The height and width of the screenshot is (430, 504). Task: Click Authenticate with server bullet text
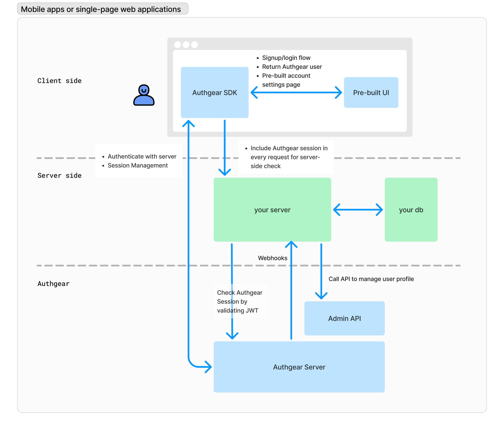click(142, 156)
